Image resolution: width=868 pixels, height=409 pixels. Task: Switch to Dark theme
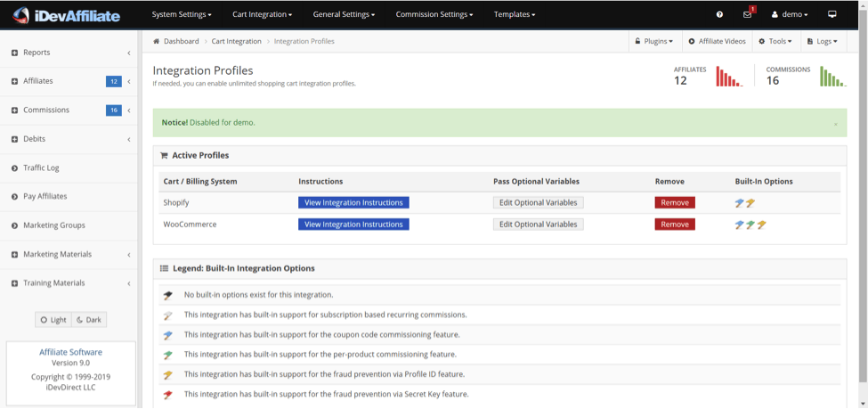click(89, 320)
